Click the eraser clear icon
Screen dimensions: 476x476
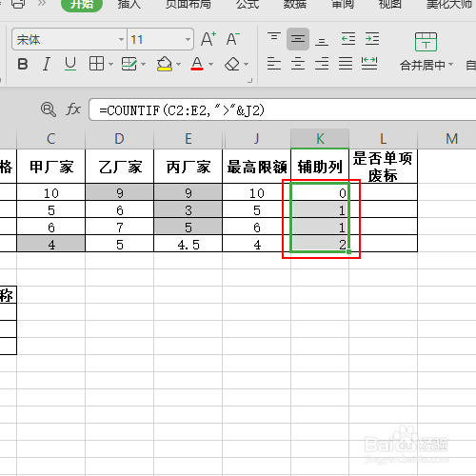pyautogui.click(x=232, y=64)
